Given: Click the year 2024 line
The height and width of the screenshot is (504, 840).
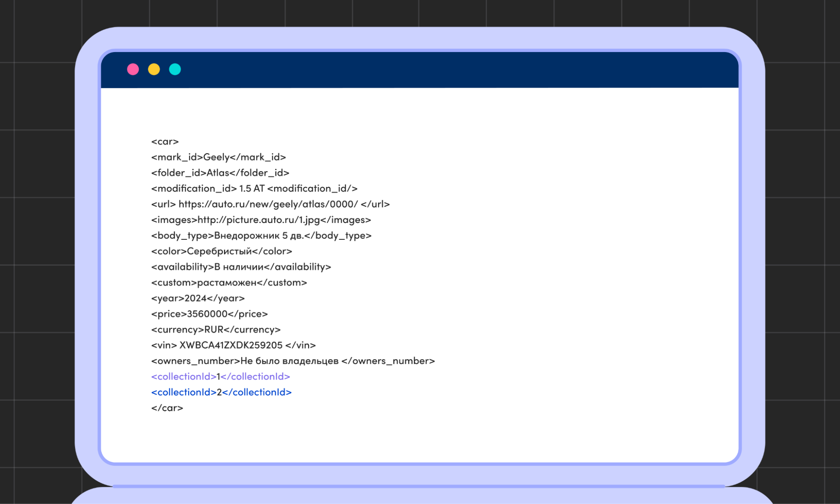Looking at the screenshot, I should 197,298.
